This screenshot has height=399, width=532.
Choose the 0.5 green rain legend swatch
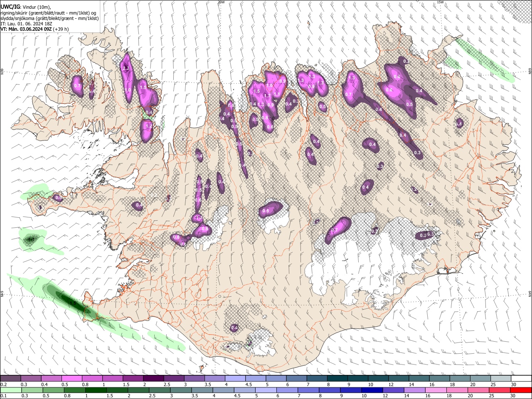pyautogui.click(x=53, y=390)
